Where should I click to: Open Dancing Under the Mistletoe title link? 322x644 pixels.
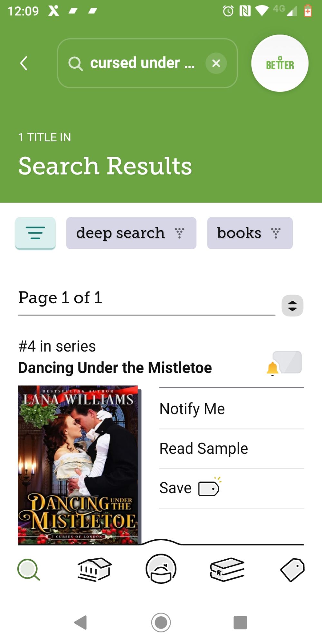[x=115, y=368]
